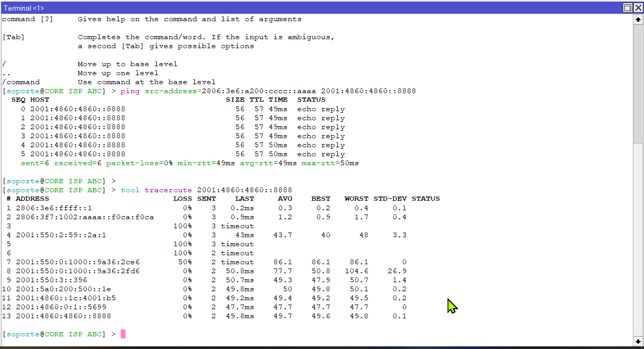
Task: Click the '/command' help entry text
Action: point(21,82)
